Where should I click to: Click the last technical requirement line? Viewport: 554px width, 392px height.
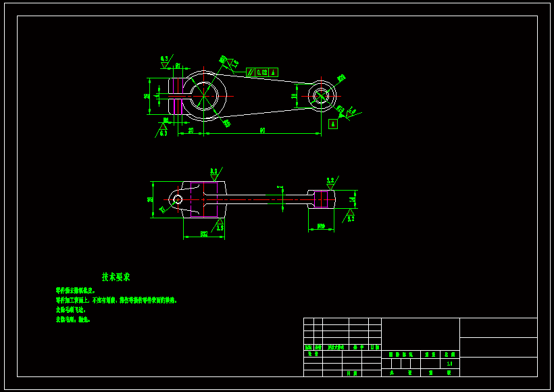coord(73,320)
